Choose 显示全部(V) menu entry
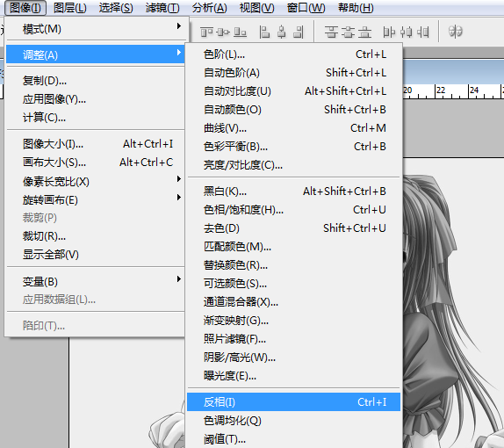This screenshot has height=448, width=504. tap(95, 255)
